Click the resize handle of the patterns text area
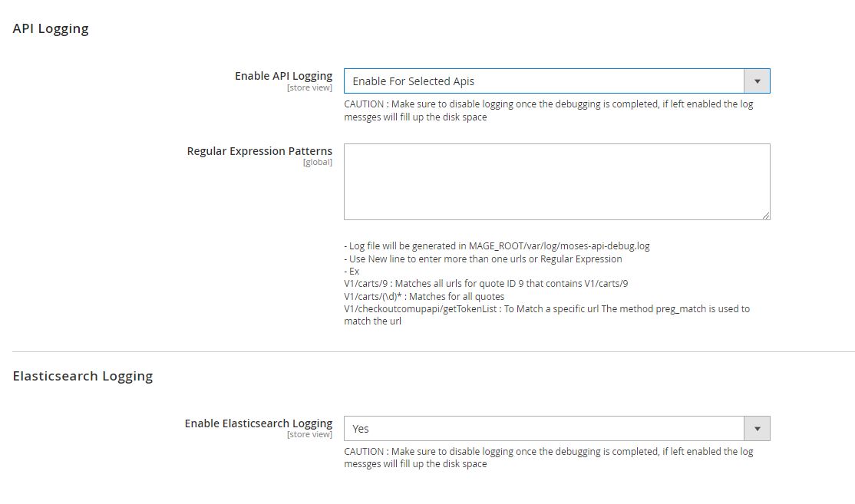 coord(765,216)
